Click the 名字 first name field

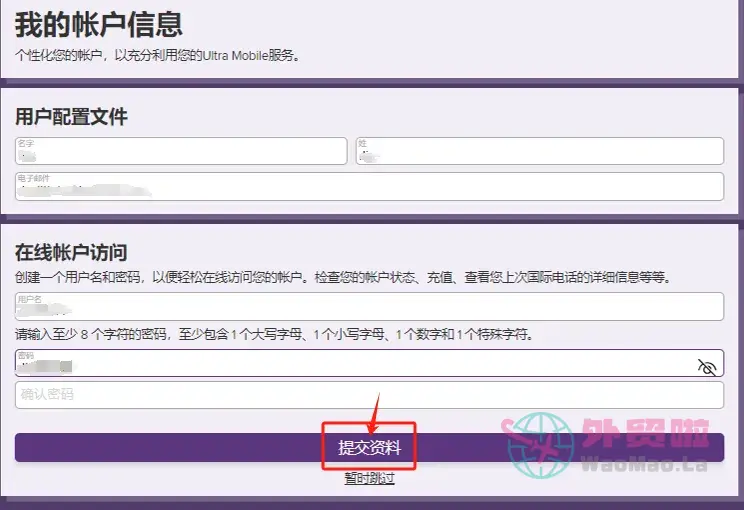pyautogui.click(x=181, y=151)
